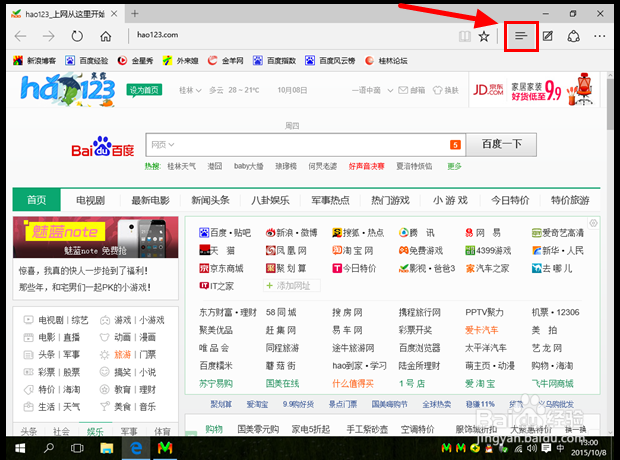This screenshot has width=620, height=460.
Task: Open 百度风云榜 favorites bar bookmark
Action: click(330, 61)
